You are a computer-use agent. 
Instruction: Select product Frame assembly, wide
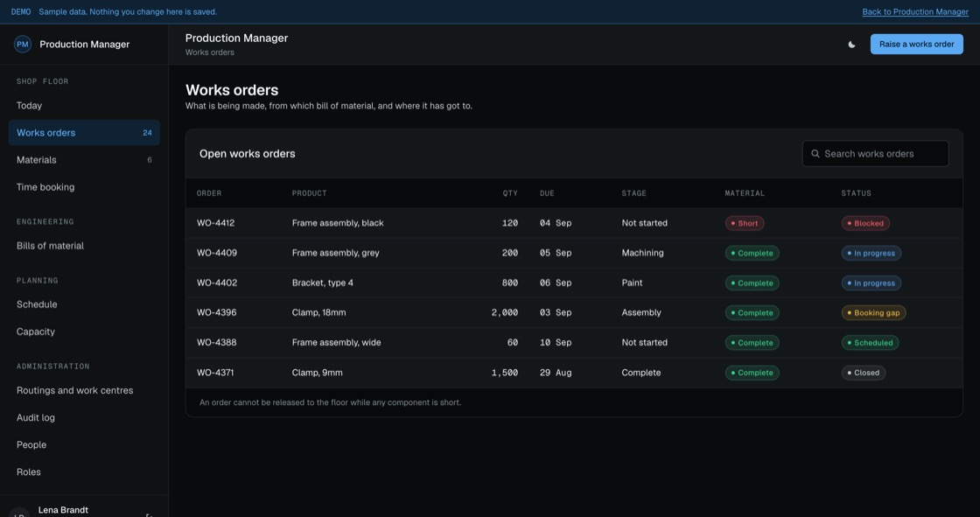[x=336, y=343]
